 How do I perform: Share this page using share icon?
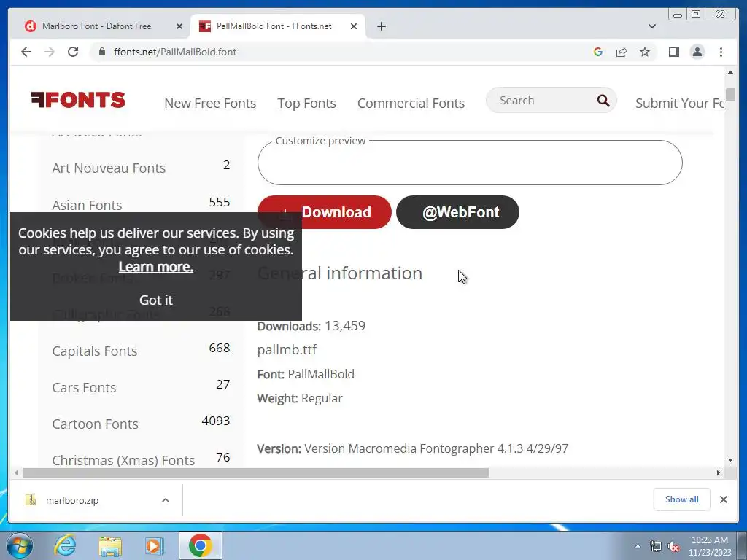coord(622,52)
